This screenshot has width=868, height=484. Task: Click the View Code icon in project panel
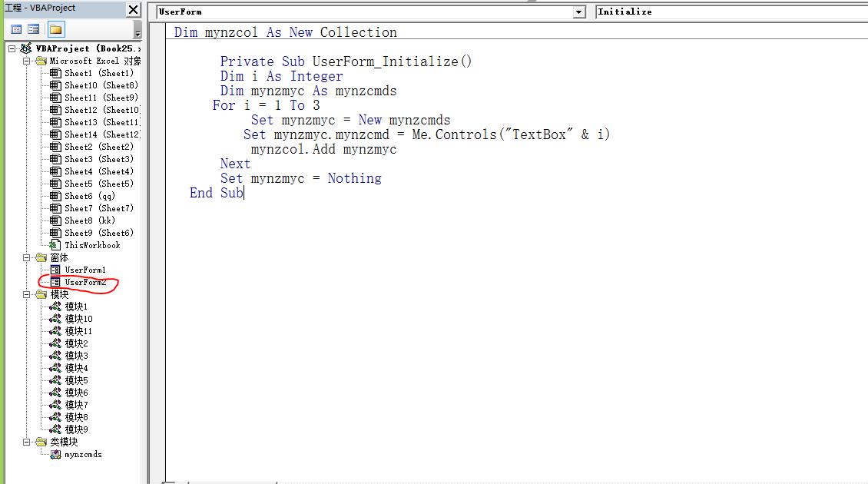pyautogui.click(x=17, y=28)
